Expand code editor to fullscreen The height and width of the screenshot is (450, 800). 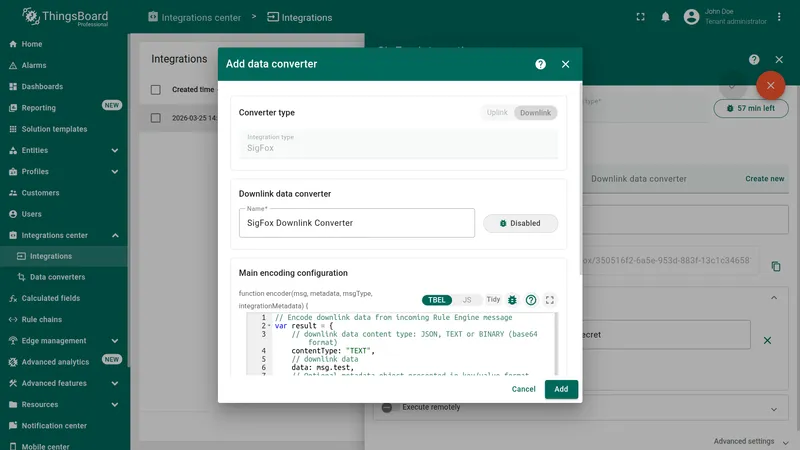pos(549,300)
